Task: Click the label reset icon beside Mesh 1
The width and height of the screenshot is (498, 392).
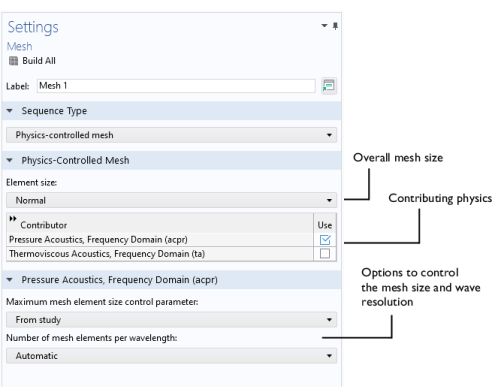Action: point(329,86)
